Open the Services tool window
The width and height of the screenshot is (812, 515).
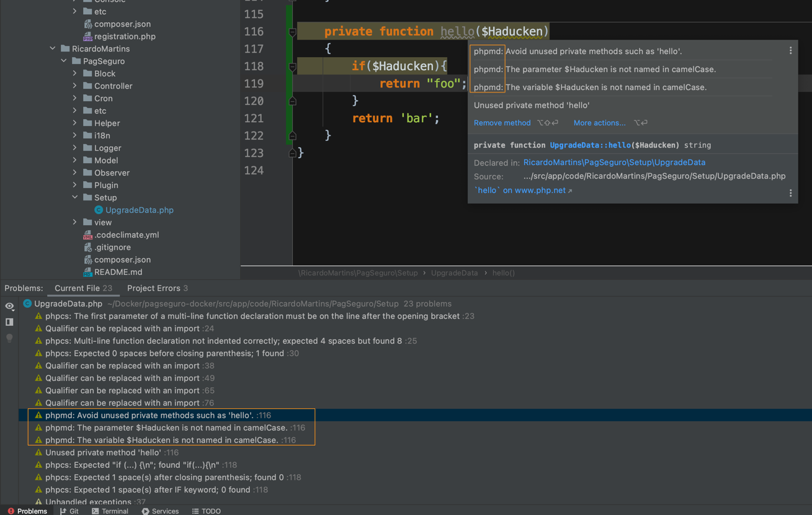pyautogui.click(x=160, y=511)
